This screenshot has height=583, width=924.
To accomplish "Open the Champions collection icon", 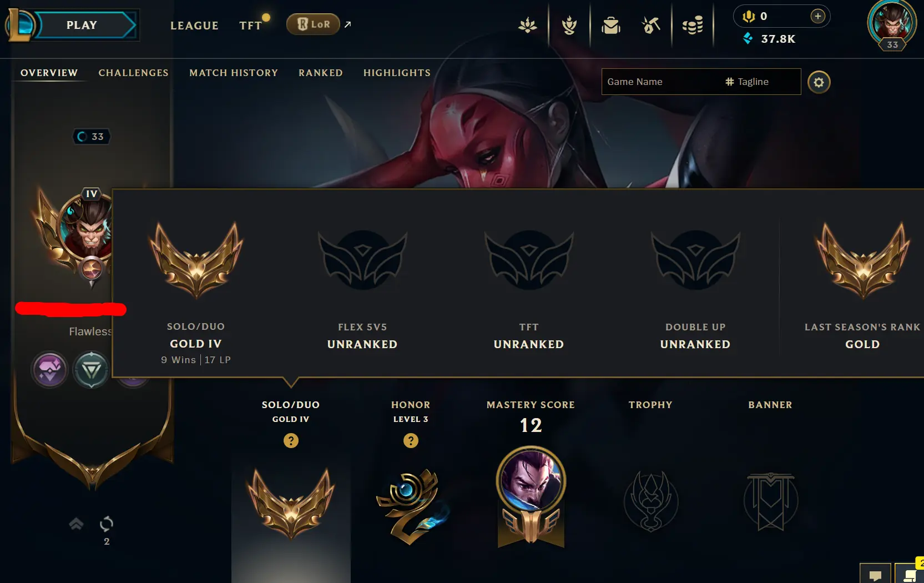I will click(x=528, y=26).
